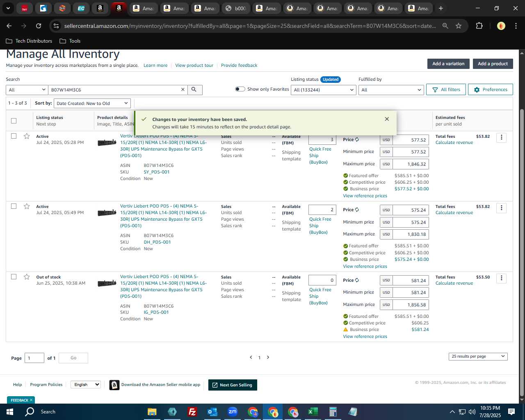
Task: Check the checkbox for IG_PD5-001 row
Action: 14,277
